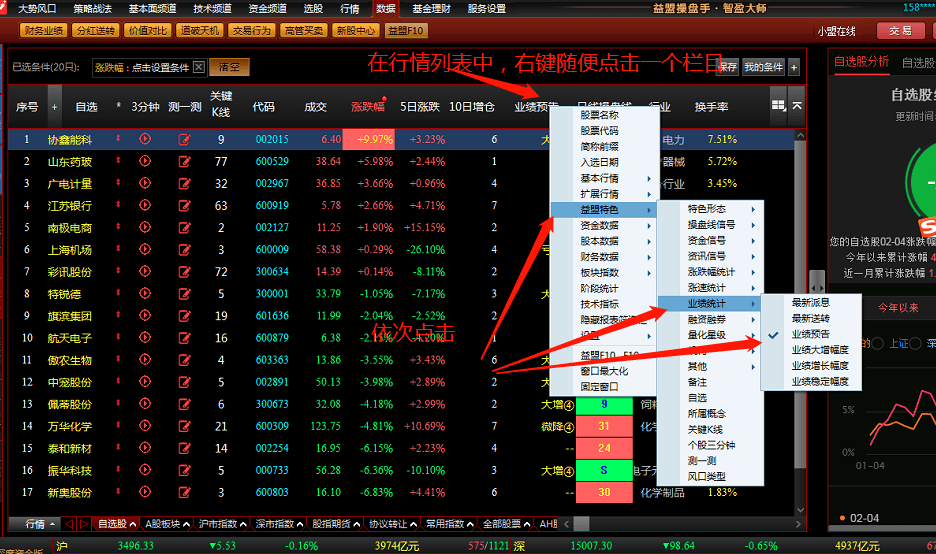Click the right red triangle page arrow
Image resolution: width=936 pixels, height=554 pixels.
(x=84, y=524)
